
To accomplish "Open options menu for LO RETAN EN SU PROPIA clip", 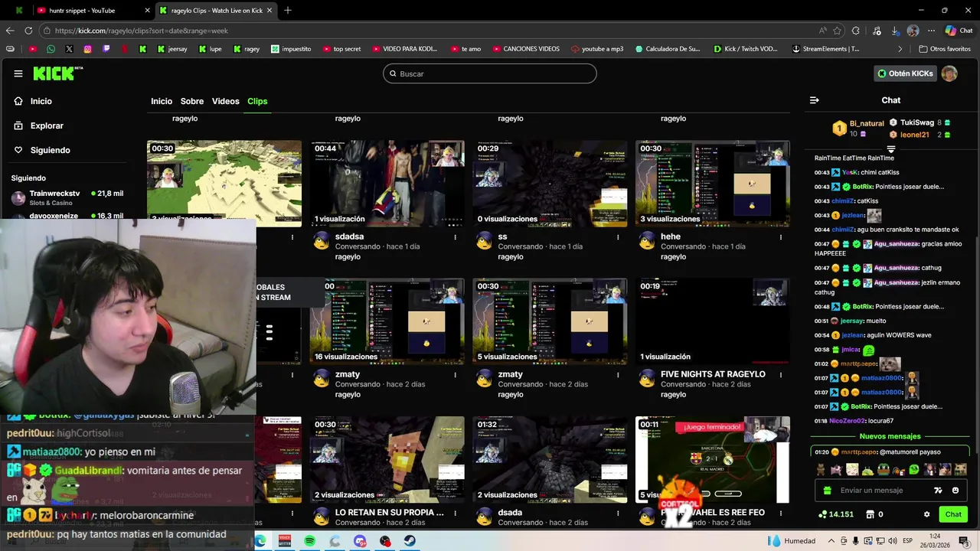I will coord(455,513).
